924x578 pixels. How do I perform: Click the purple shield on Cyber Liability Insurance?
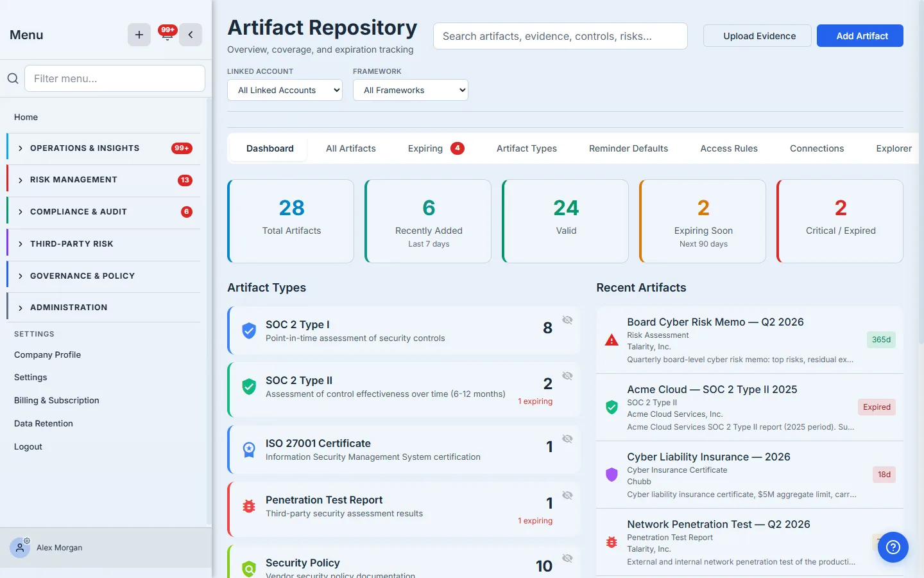612,475
